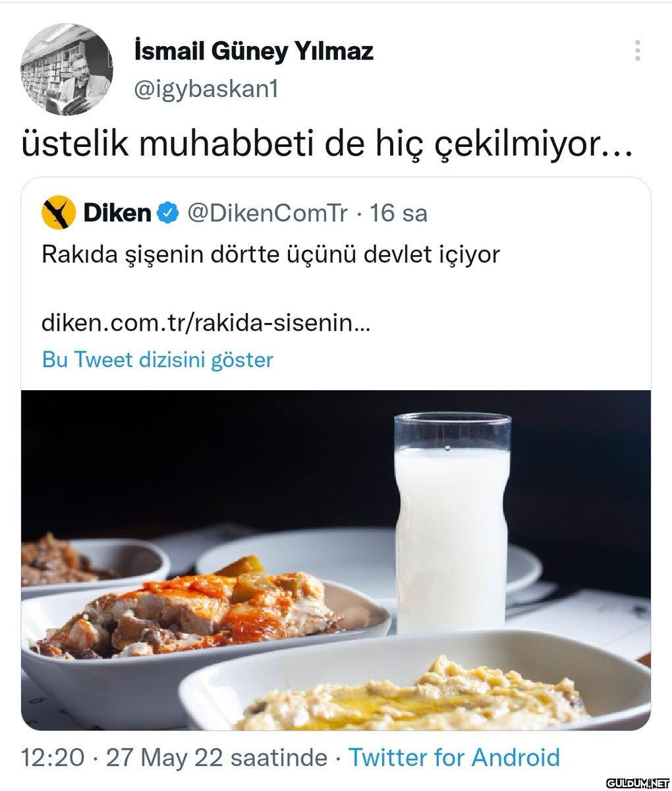Viewport: 672px width, 791px height.
Task: Follow the diken.com.tr/rakida-sisenin link
Action: (x=206, y=323)
